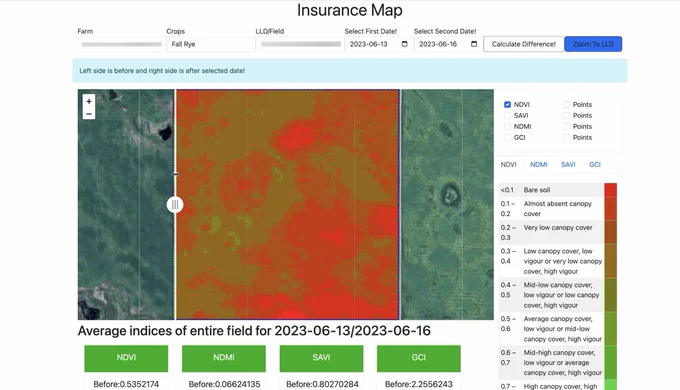Click the Average indices heading text
Image resolution: width=680 pixels, height=390 pixels.
(254, 331)
